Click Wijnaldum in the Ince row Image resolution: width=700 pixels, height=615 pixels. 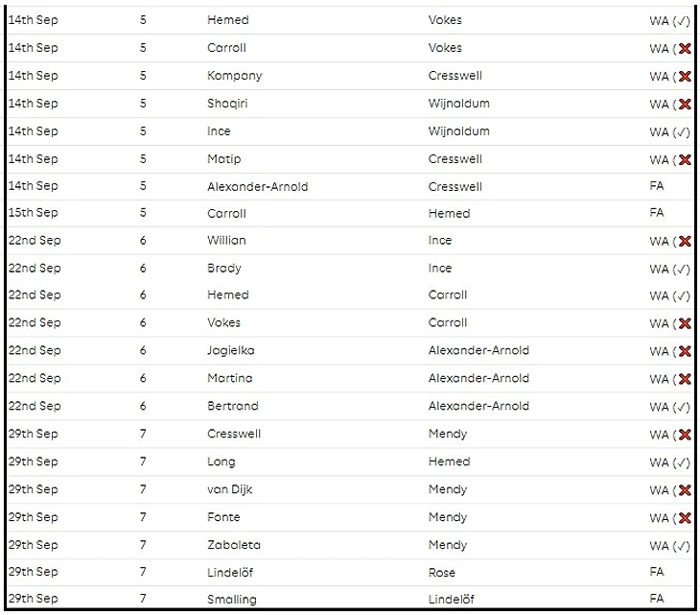point(458,131)
